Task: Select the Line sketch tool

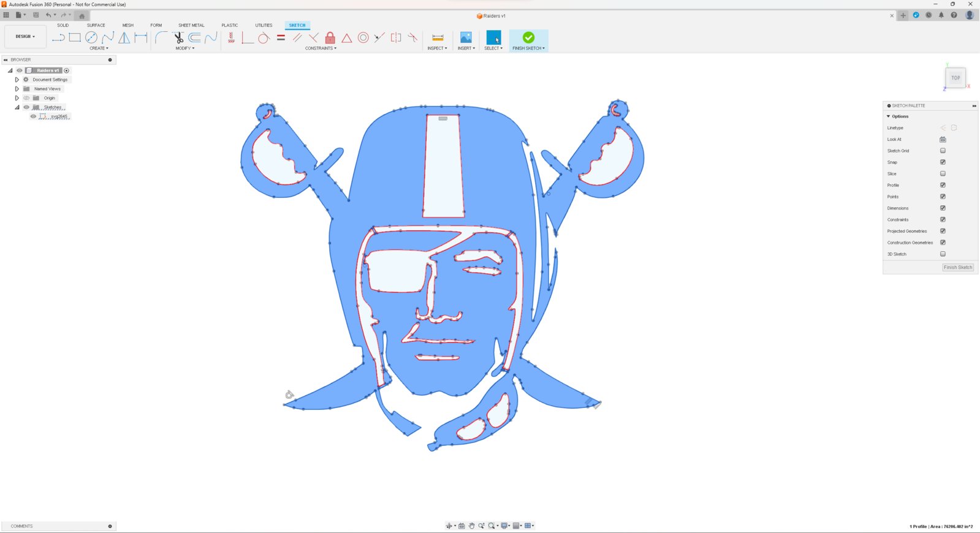Action: [x=58, y=37]
